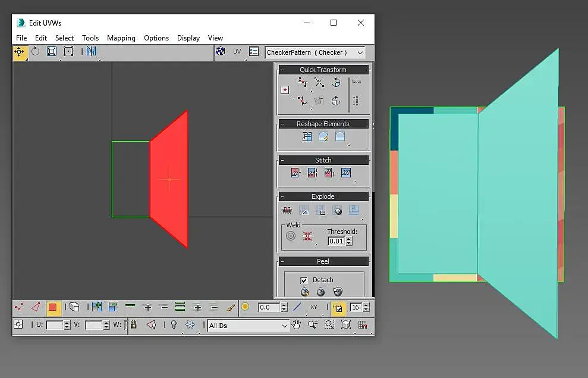
Task: Click the Paint Select brush icon
Action: point(231,307)
